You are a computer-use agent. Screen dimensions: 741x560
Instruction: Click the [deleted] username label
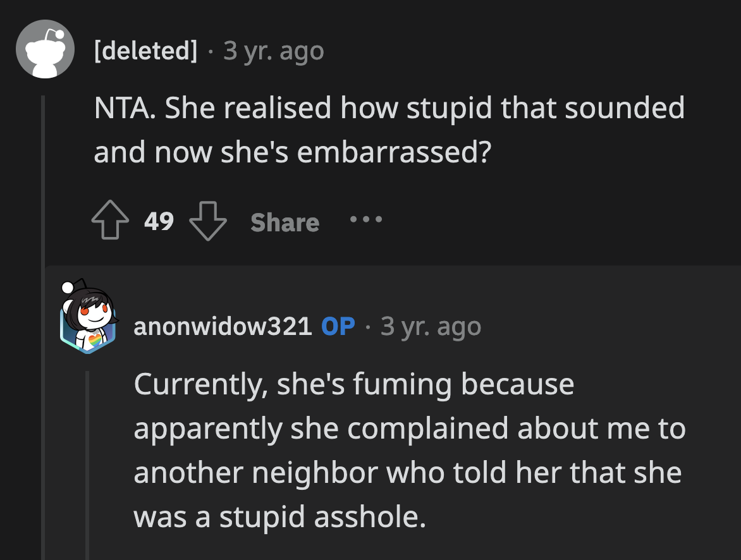(x=145, y=51)
